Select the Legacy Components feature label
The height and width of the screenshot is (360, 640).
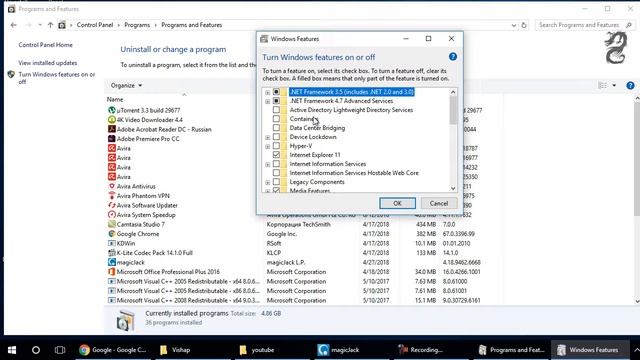317,182
